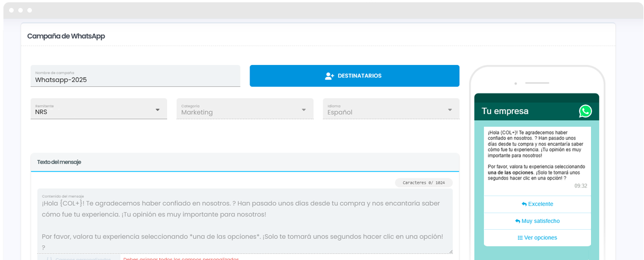Click Ver opciones in the phone preview

click(x=537, y=238)
